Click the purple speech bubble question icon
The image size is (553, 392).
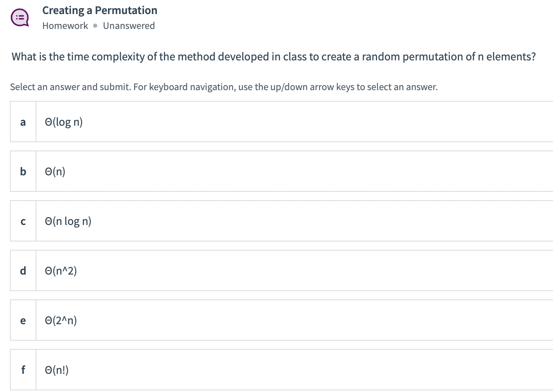pyautogui.click(x=19, y=17)
